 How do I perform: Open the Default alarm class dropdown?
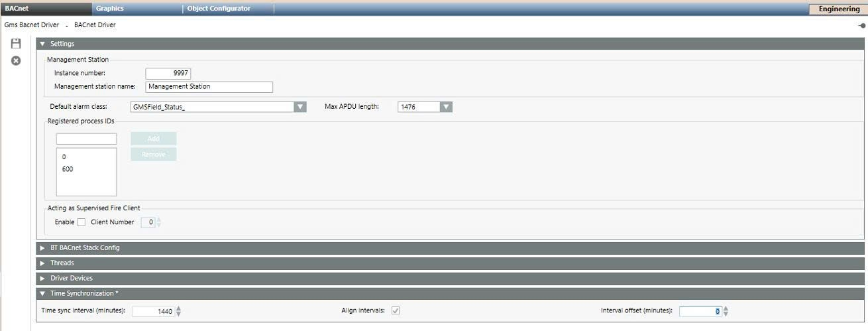pos(300,107)
